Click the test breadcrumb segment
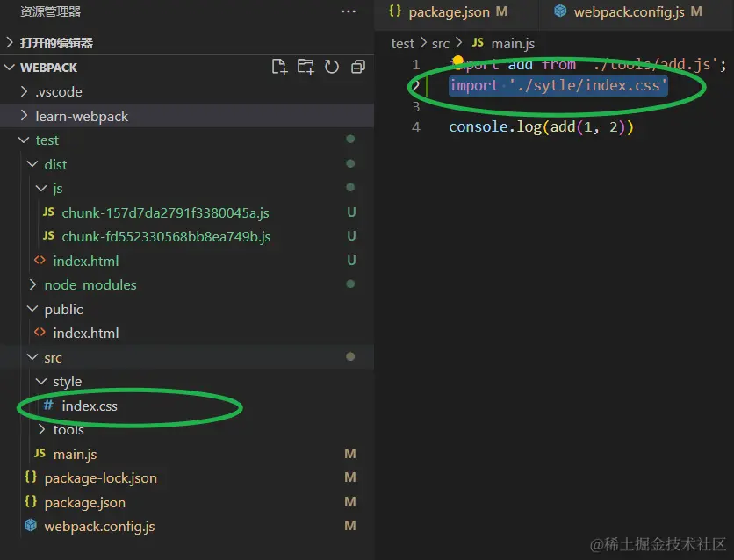The height and width of the screenshot is (560, 734). [x=403, y=44]
